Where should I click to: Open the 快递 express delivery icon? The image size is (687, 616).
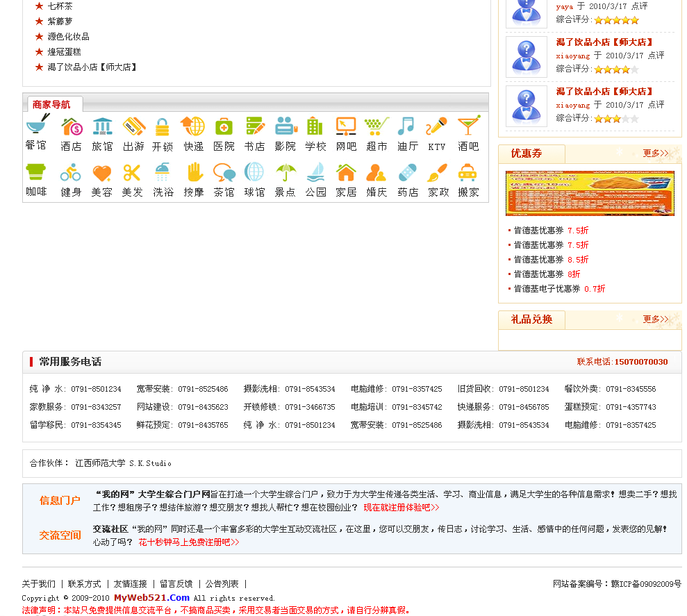(x=193, y=126)
